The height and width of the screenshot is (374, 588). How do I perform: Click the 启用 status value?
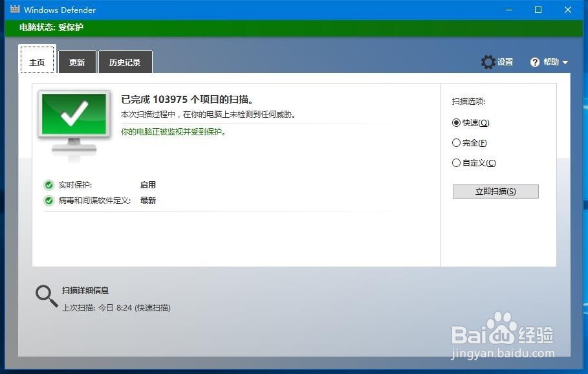coord(147,185)
